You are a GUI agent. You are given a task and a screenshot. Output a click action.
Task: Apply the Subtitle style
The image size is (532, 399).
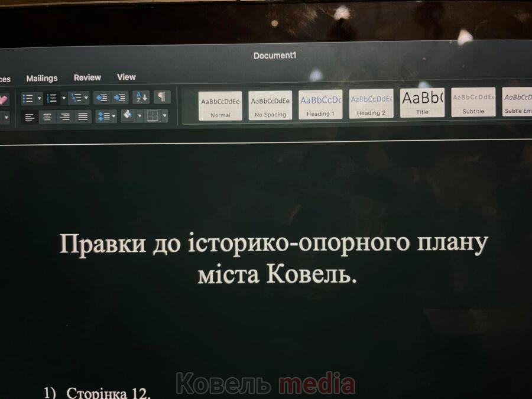tap(473, 102)
